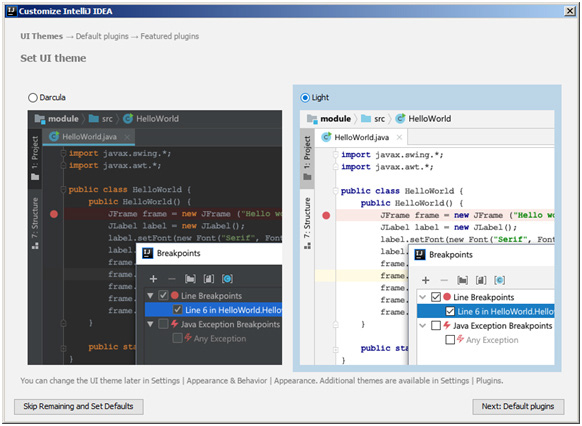Viewport: 582px width, 426px height.
Task: Click lightning icon beside Java Exception Breakpoints, Darcula
Action: tap(174, 324)
